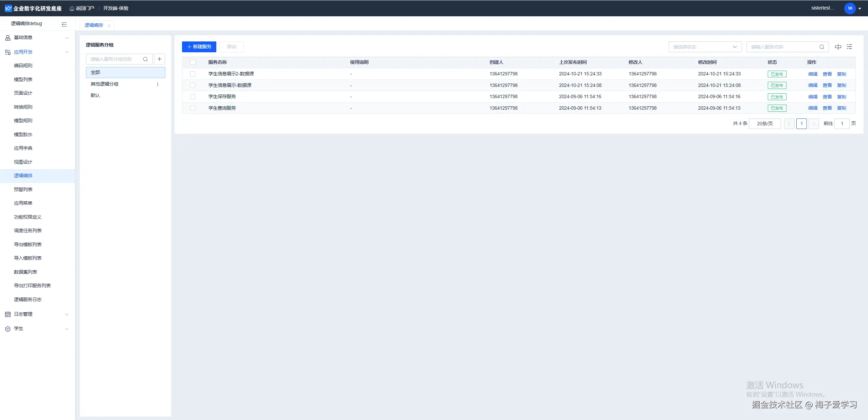Select 逻辑服务日志 in the sidebar
This screenshot has width=868, height=420.
point(28,299)
